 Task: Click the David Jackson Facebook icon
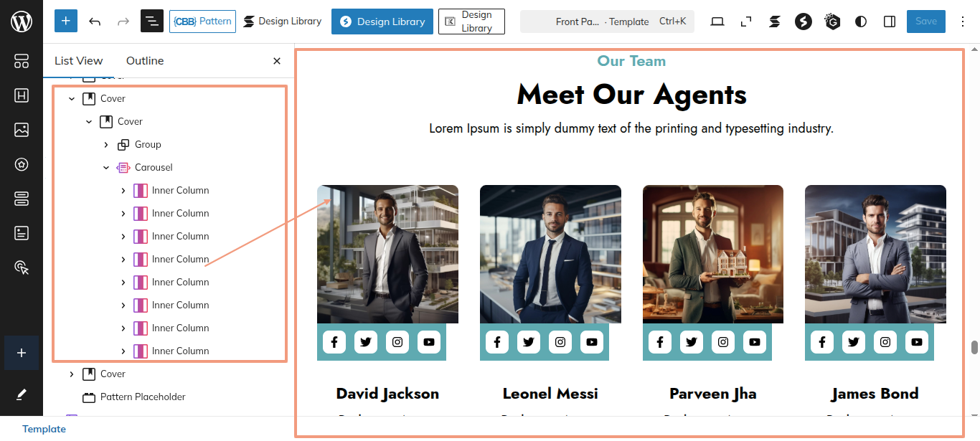tap(334, 342)
